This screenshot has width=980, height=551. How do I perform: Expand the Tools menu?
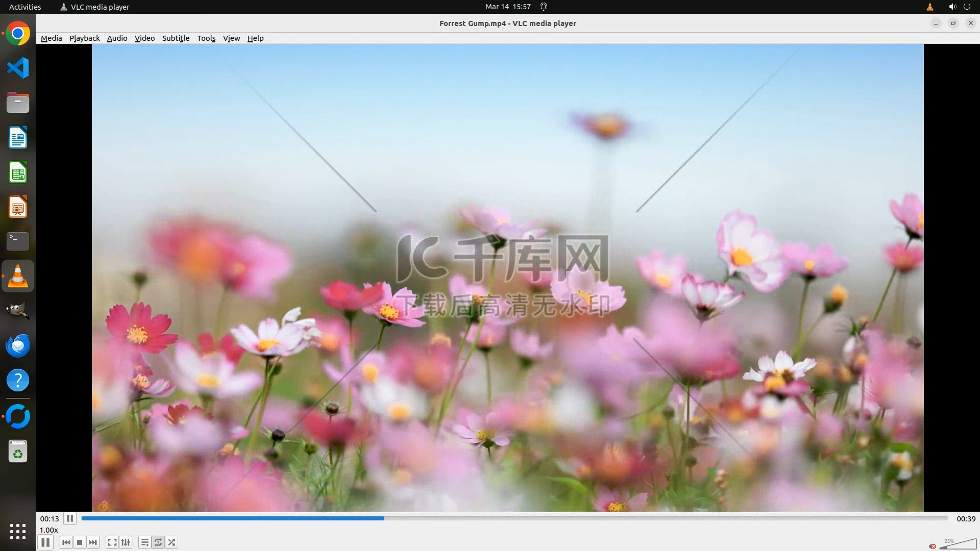point(206,38)
